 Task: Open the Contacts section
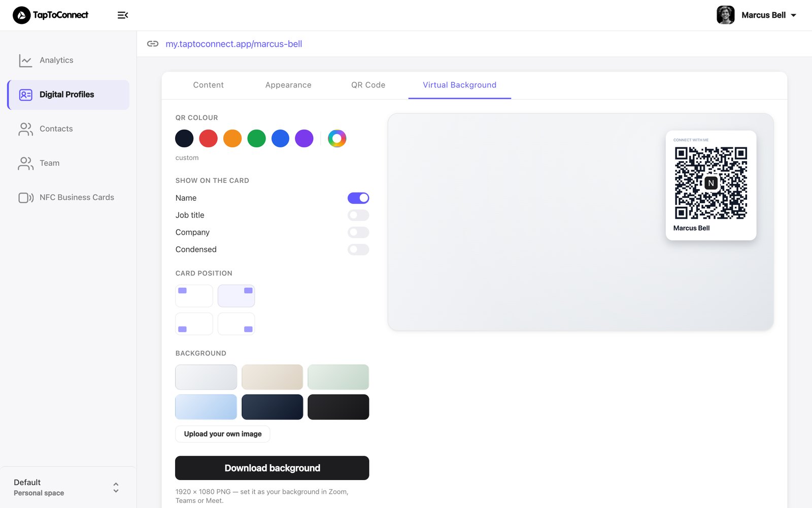pyautogui.click(x=68, y=129)
